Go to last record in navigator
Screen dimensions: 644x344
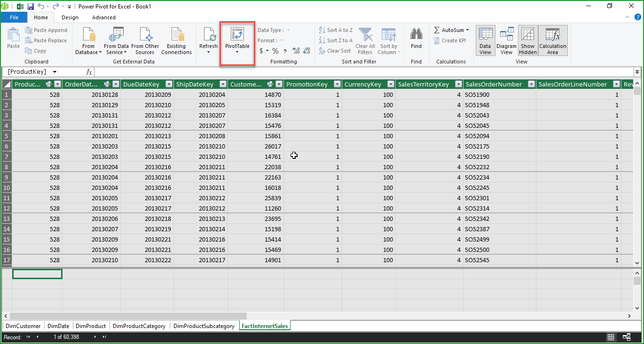104,337
